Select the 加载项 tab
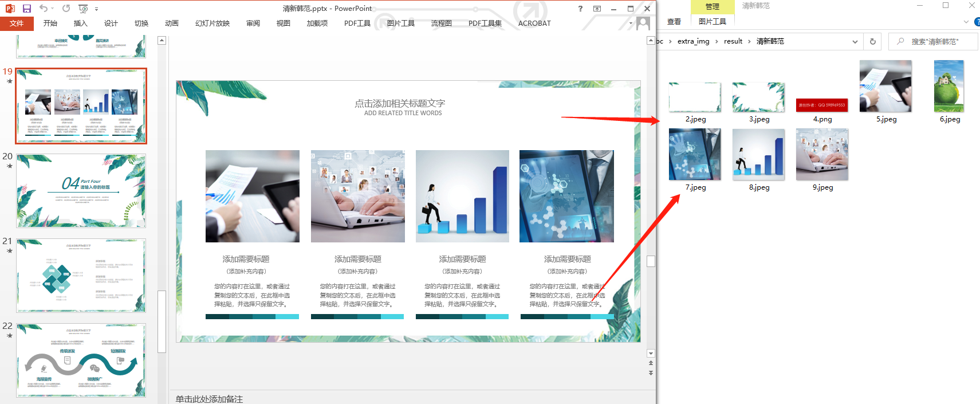The width and height of the screenshot is (980, 404). click(x=317, y=23)
